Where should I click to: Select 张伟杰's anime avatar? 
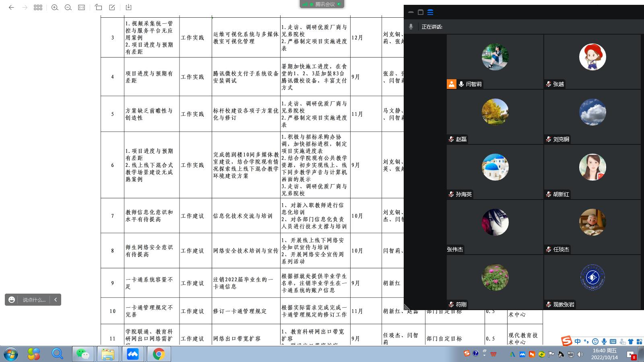coord(495,222)
